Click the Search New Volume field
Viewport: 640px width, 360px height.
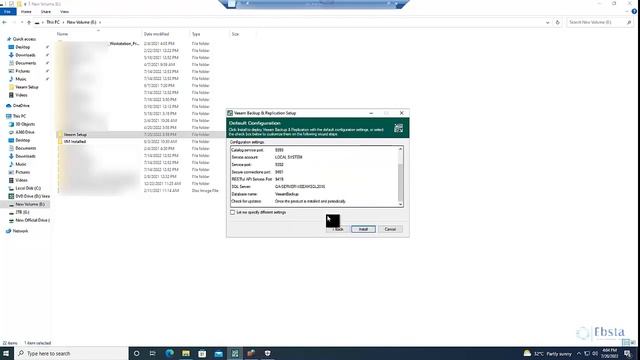(600, 22)
